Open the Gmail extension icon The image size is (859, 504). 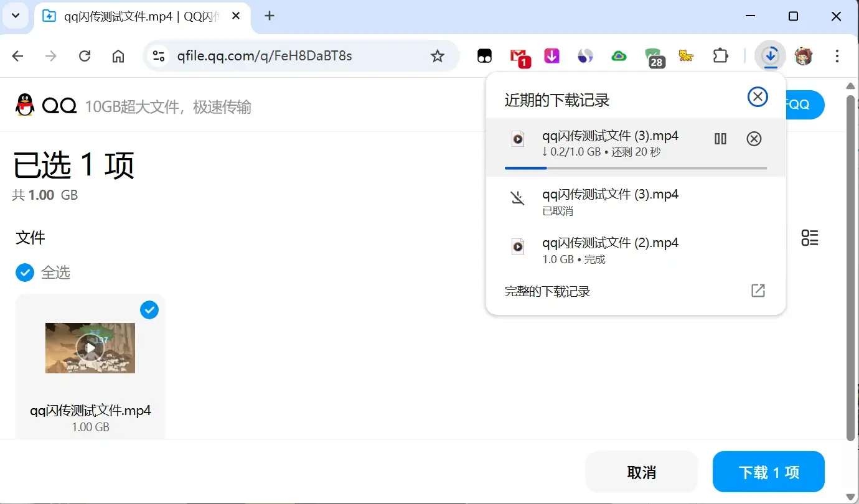point(519,57)
